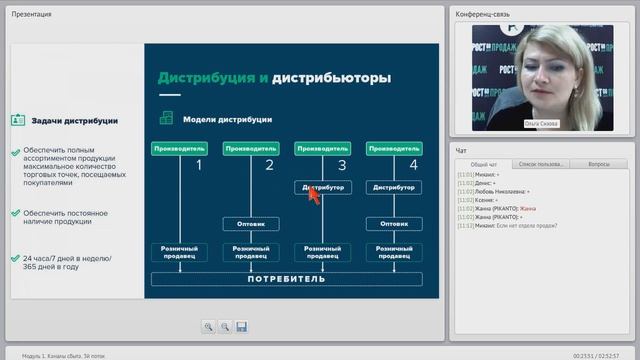Image resolution: width=640 pixels, height=360 pixels.
Task: Click the 'Конференц-связь' panel title
Action: point(482,14)
